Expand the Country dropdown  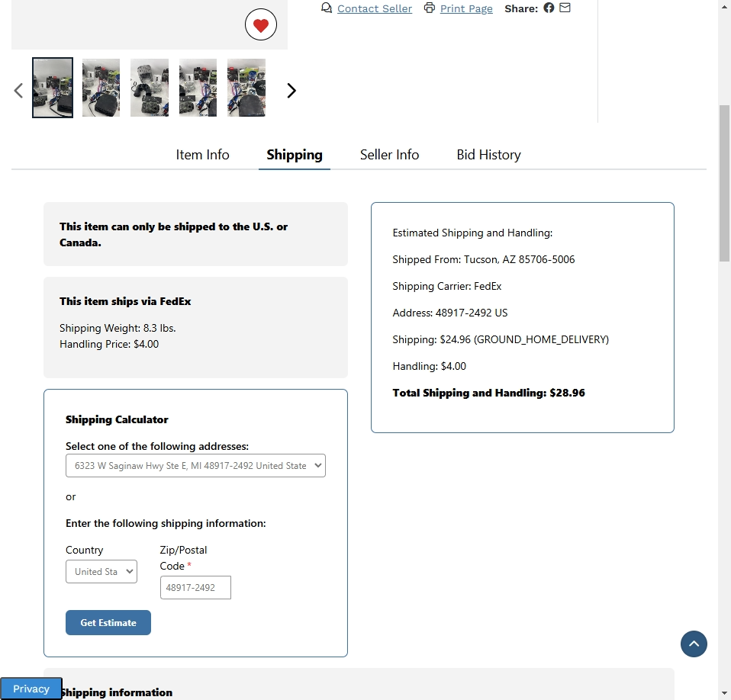point(101,572)
